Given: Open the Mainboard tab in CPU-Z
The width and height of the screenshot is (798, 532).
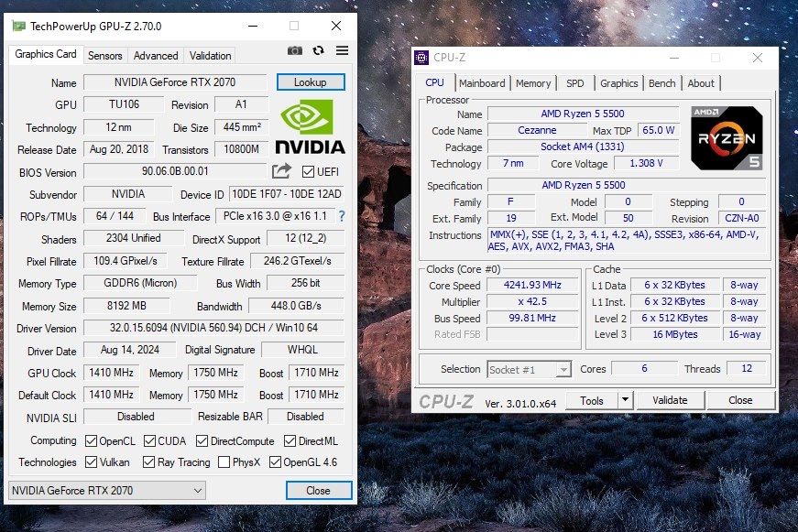Looking at the screenshot, I should (482, 83).
